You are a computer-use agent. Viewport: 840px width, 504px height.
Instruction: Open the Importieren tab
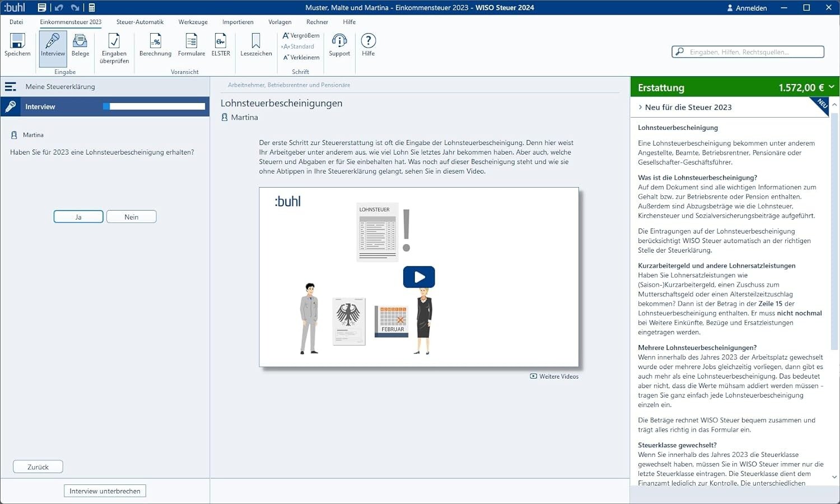pyautogui.click(x=238, y=22)
